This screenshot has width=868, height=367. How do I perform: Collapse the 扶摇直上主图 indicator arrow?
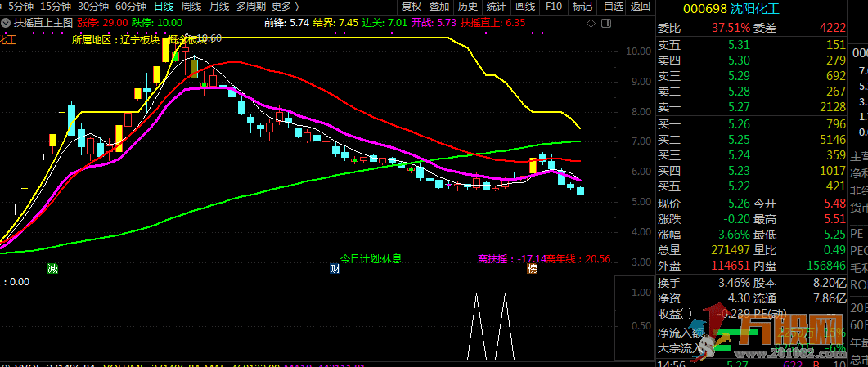click(6, 23)
